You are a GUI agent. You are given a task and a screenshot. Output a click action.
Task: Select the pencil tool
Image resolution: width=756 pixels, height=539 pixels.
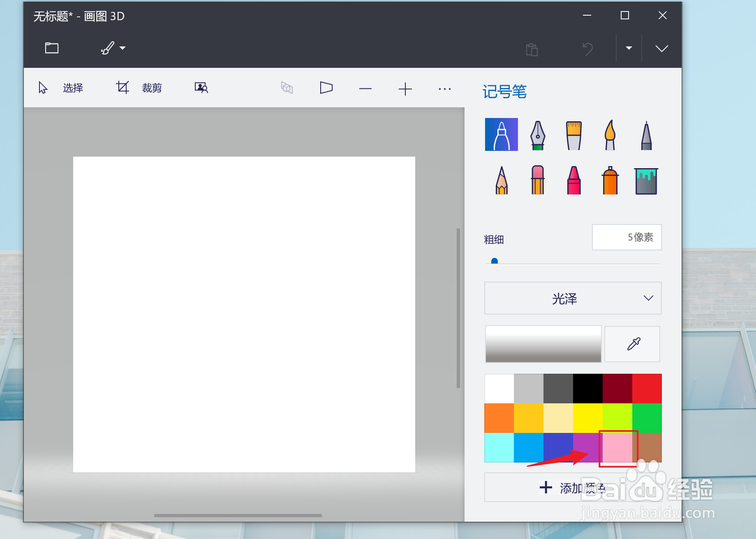pos(501,180)
